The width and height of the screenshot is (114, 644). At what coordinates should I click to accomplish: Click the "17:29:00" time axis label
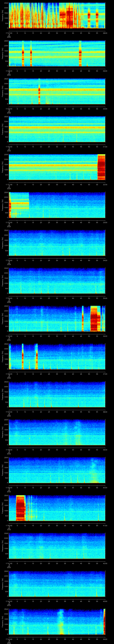coord(9,109)
